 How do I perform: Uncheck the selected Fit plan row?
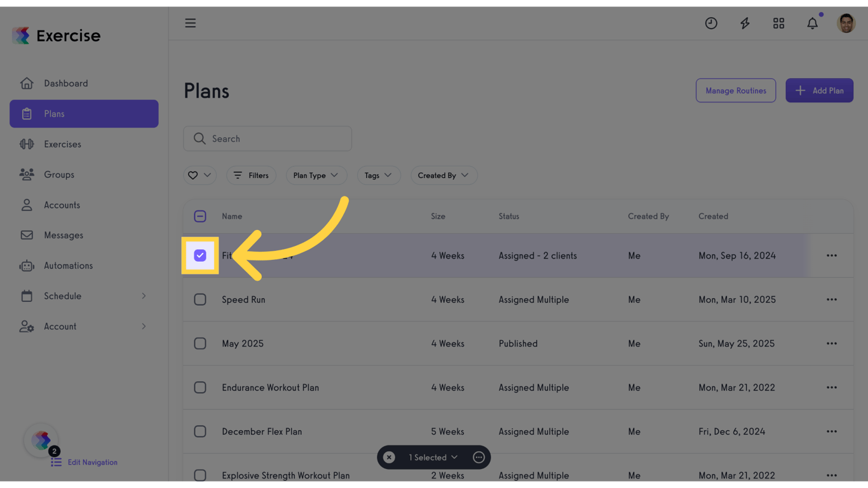[200, 255]
